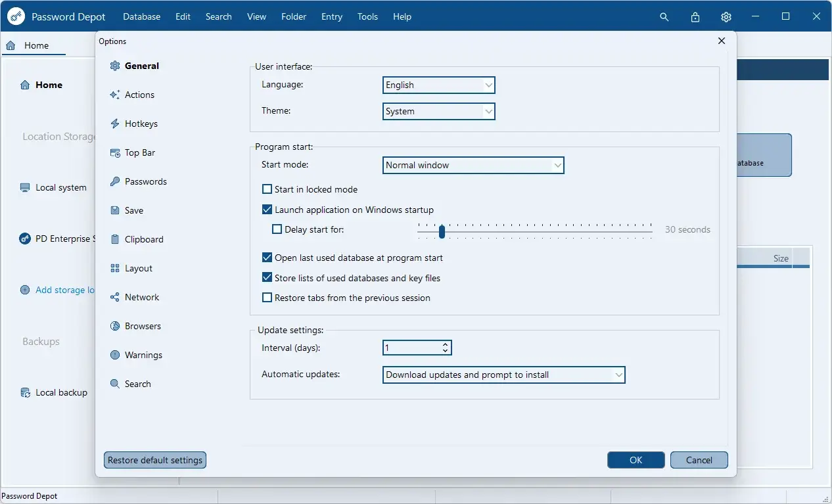Click the Password Depot app logo

coord(16,16)
